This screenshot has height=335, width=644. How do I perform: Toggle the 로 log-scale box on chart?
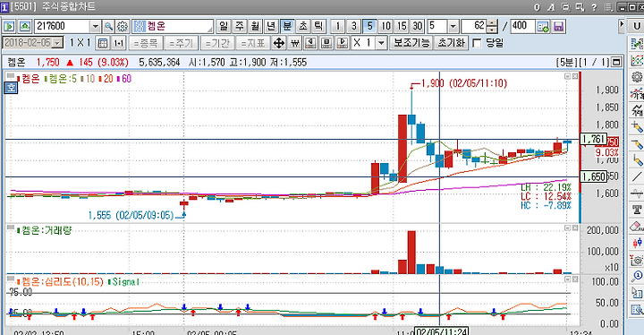(x=11, y=88)
